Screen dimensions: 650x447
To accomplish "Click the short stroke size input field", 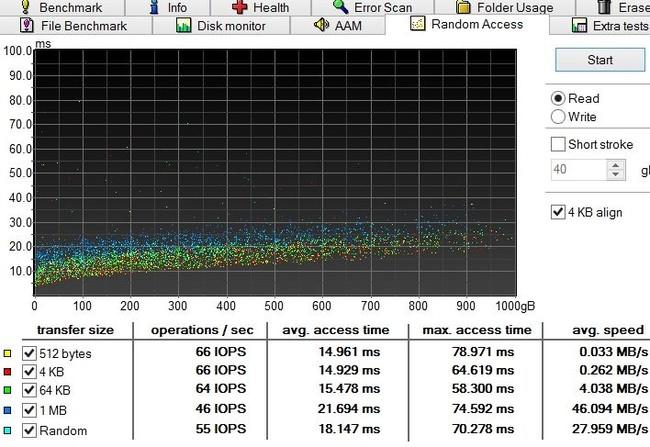I will (x=579, y=169).
